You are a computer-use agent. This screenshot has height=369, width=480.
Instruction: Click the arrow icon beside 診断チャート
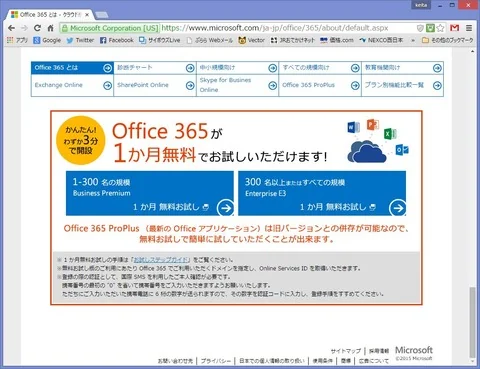coord(190,68)
